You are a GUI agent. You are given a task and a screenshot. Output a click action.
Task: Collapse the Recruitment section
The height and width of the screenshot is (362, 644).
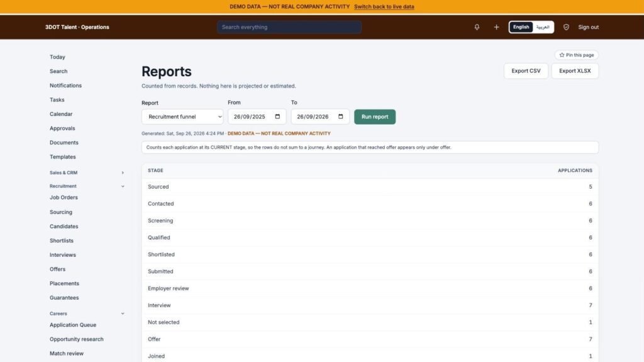tap(87, 186)
